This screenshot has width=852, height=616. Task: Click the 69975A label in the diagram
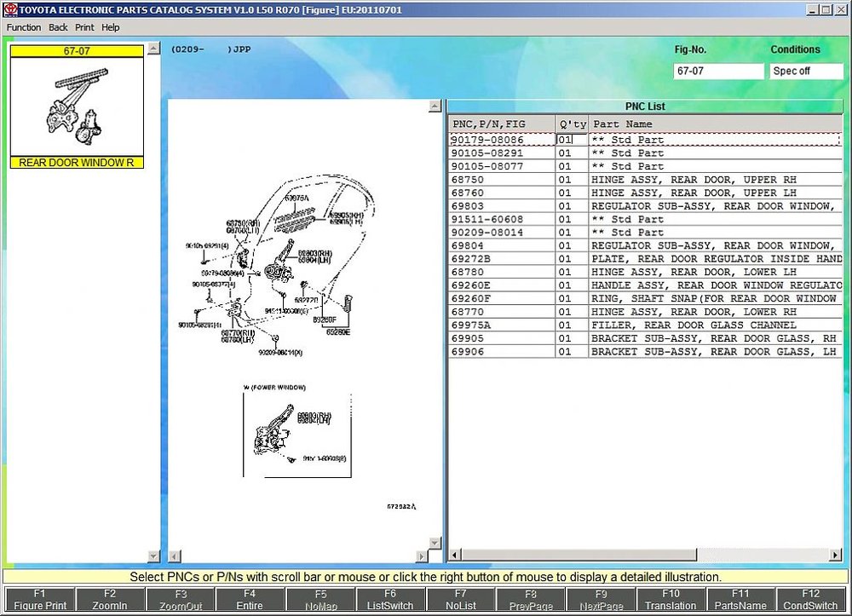coord(296,199)
